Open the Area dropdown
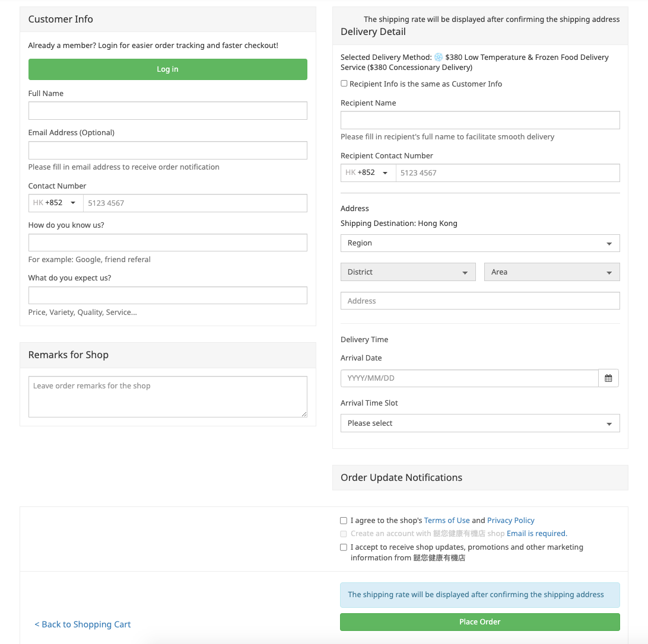Image resolution: width=648 pixels, height=644 pixels. (x=552, y=272)
